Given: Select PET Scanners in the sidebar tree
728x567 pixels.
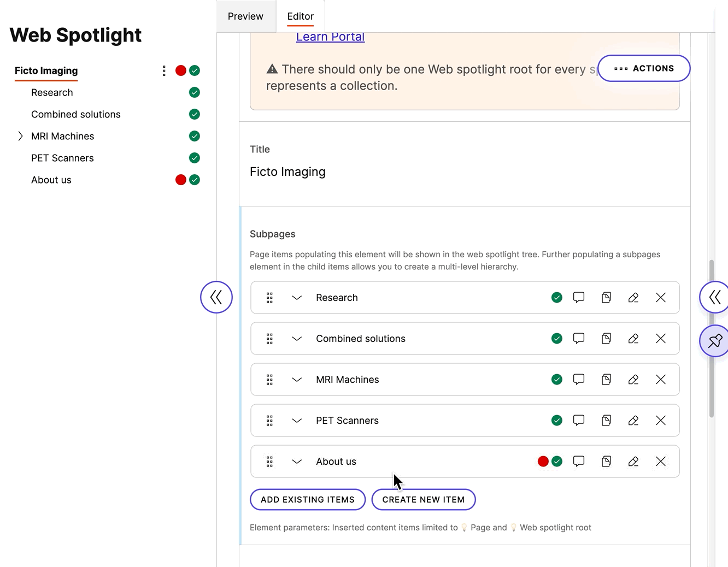Looking at the screenshot, I should (x=62, y=158).
